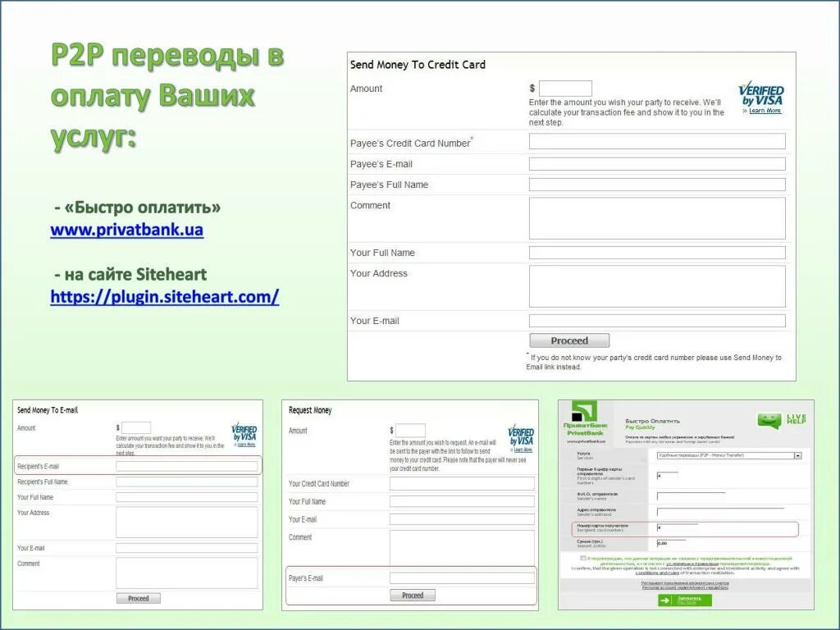Image resolution: width=840 pixels, height=630 pixels.
Task: Click Learn More in Send Money To E-mail form
Action: click(246, 445)
